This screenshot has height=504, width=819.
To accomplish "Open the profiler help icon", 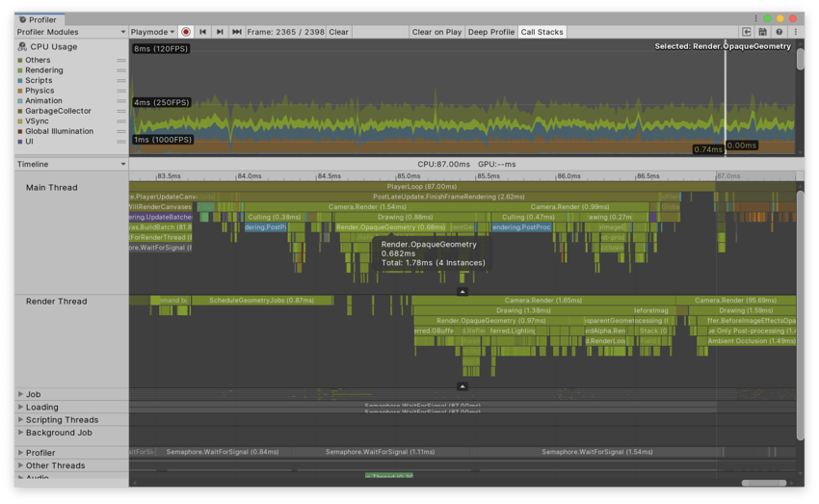I will (x=779, y=32).
